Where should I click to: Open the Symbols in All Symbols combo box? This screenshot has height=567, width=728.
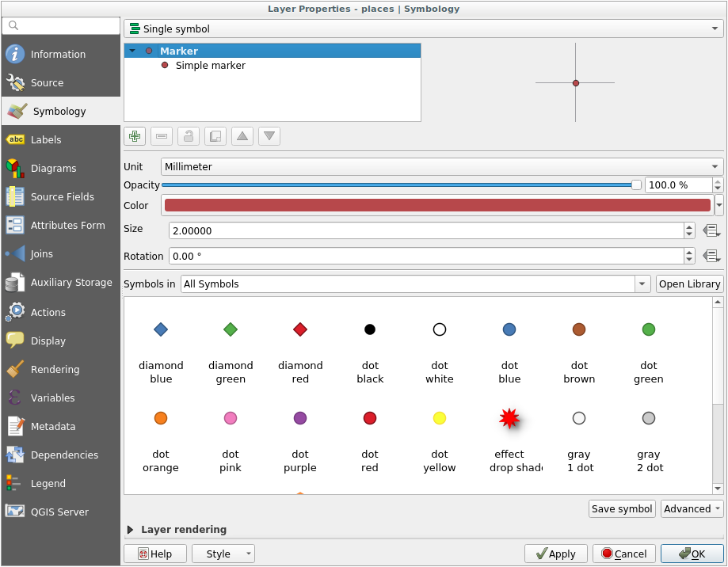[415, 284]
